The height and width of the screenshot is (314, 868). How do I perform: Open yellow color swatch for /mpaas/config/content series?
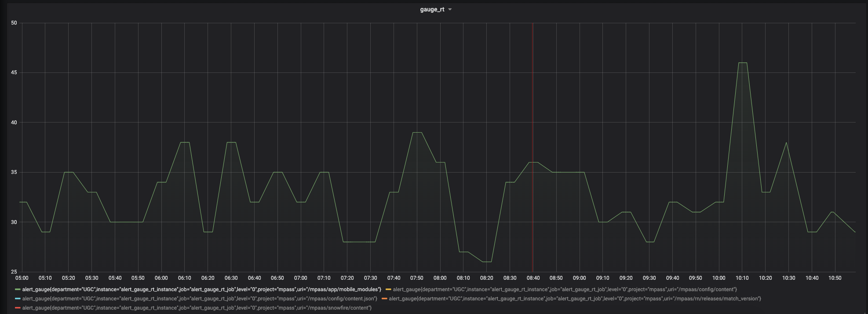point(388,289)
